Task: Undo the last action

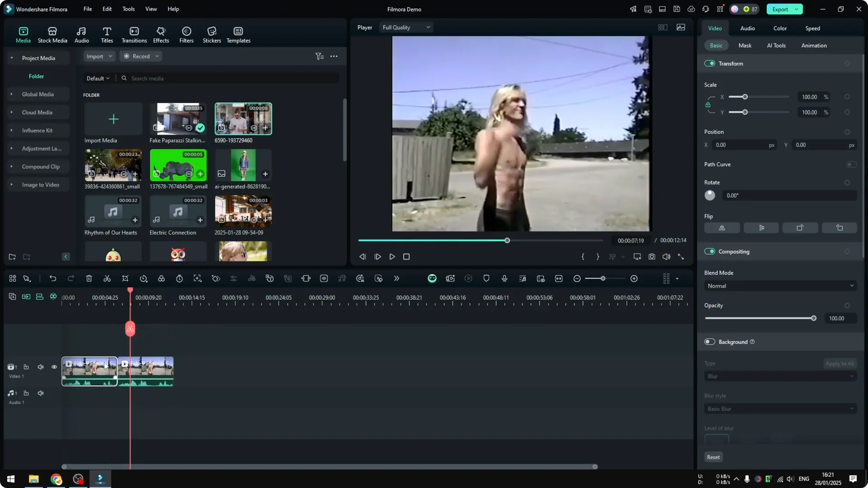Action: [x=53, y=278]
